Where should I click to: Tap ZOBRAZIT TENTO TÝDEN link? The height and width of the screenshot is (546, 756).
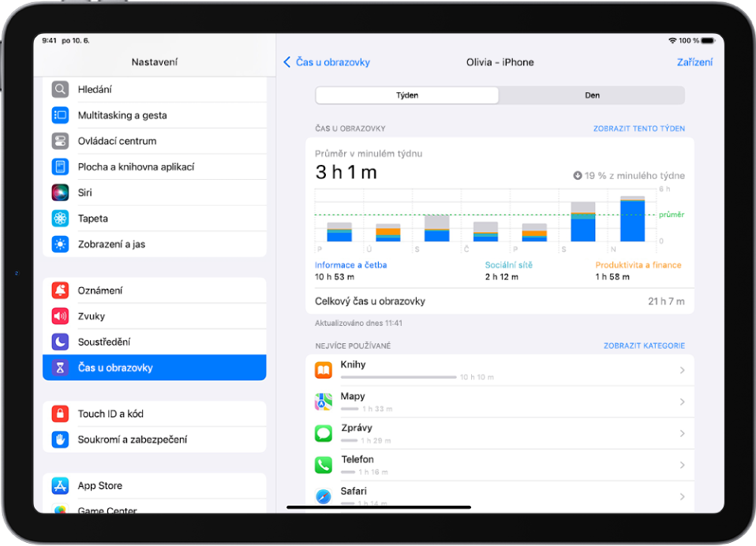click(x=639, y=129)
